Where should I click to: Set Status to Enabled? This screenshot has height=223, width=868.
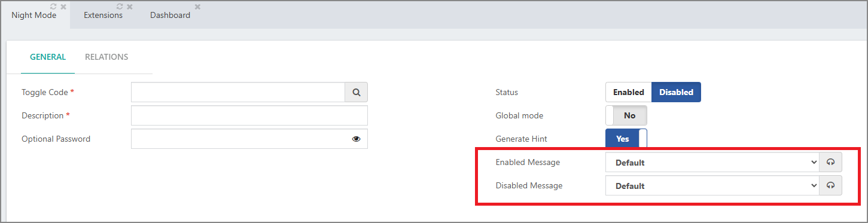pos(628,92)
